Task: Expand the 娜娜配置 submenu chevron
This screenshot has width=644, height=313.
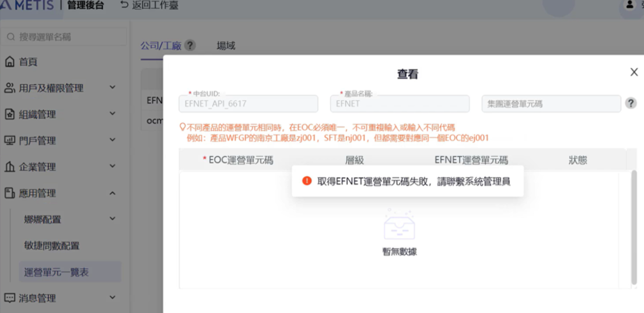Action: tap(112, 219)
